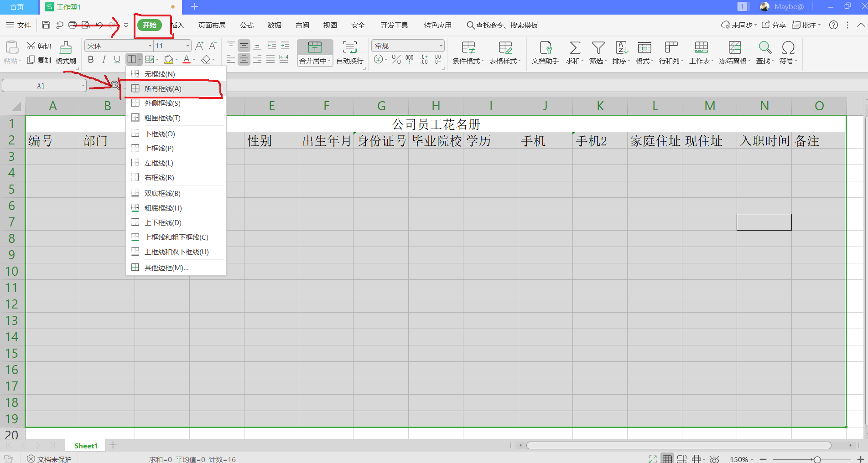Open the font size dropdown showing 11
Viewport: 868px width, 463px height.
pos(187,46)
